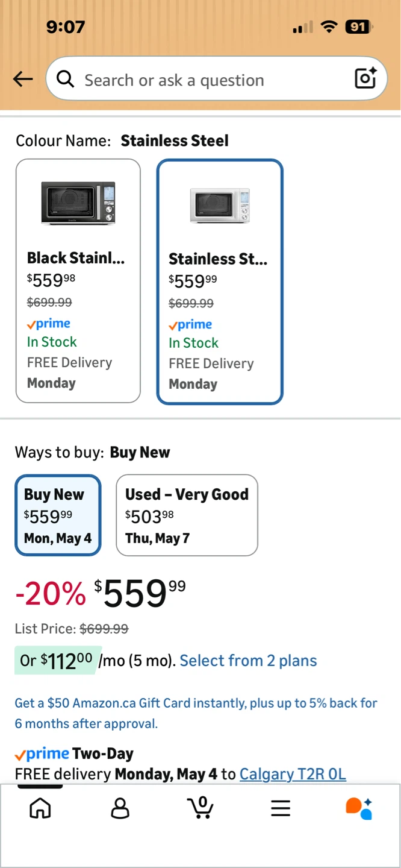Open hamburger menu icon

pyautogui.click(x=281, y=808)
